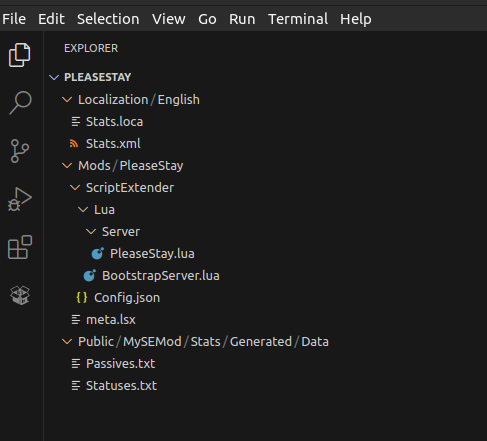The width and height of the screenshot is (487, 441).
Task: Collapse the Localization/English folder
Action: coord(67,100)
